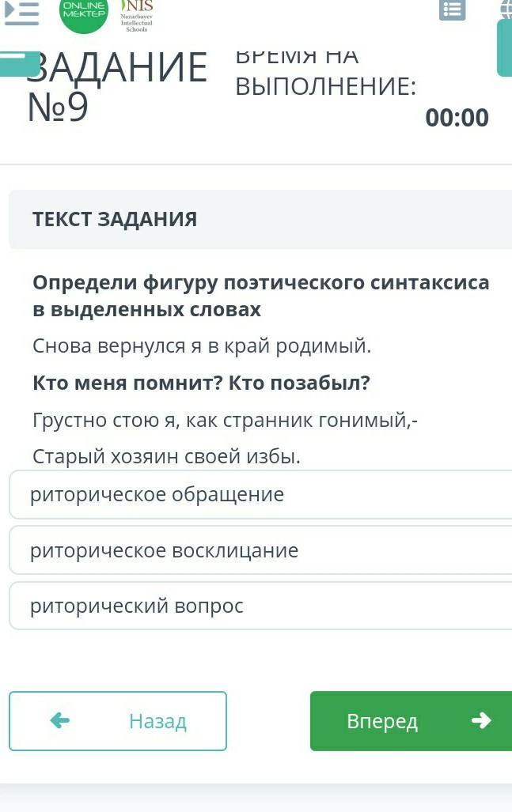The height and width of the screenshot is (812, 512).
Task: Click the Online Mektep green logo
Action: [x=84, y=13]
